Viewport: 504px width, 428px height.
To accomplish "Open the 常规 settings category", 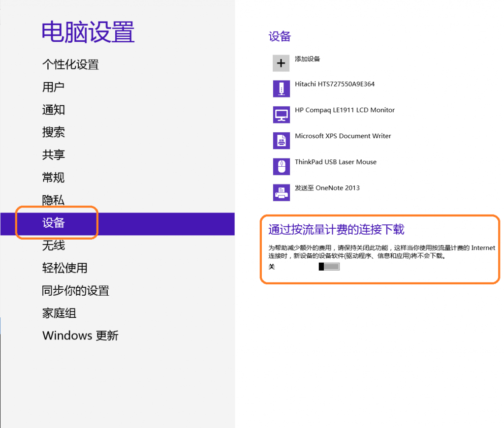I will click(53, 178).
